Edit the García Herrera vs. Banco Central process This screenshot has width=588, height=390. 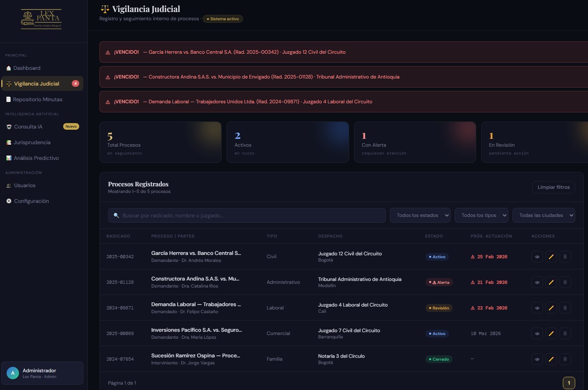551,257
